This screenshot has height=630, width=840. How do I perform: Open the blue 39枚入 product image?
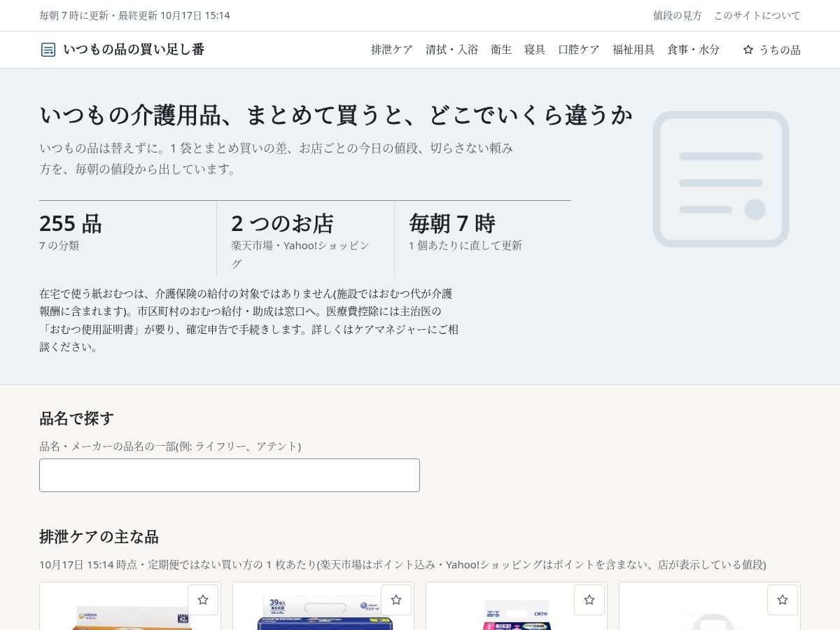pyautogui.click(x=323, y=612)
